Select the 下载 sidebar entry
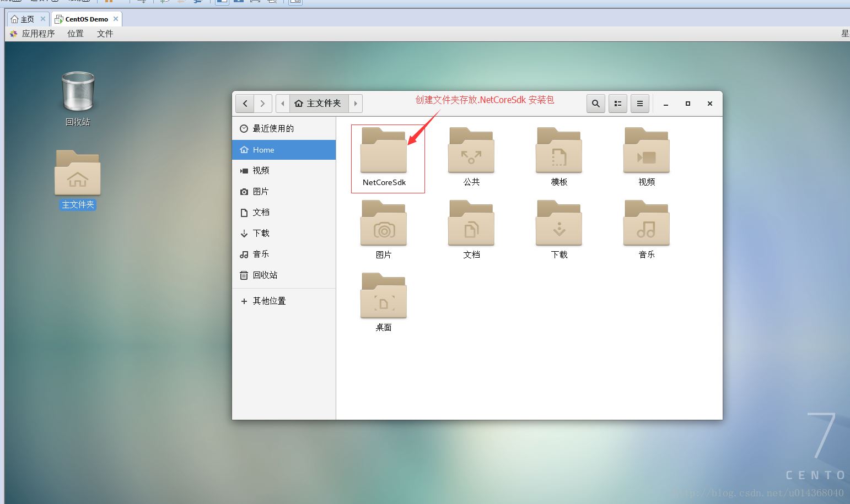This screenshot has width=850, height=504. [261, 233]
